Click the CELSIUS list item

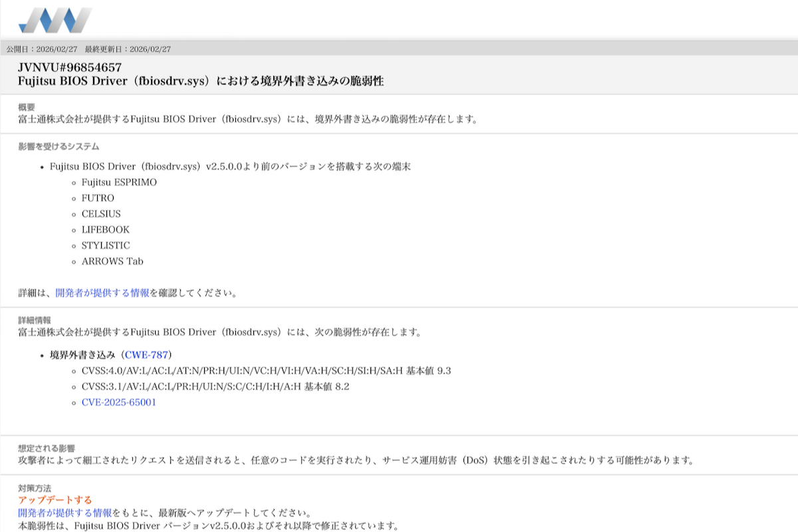101,214
